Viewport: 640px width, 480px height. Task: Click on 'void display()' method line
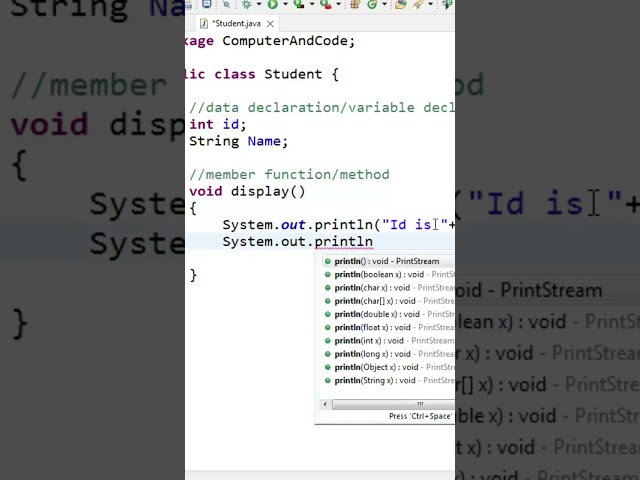(x=247, y=191)
